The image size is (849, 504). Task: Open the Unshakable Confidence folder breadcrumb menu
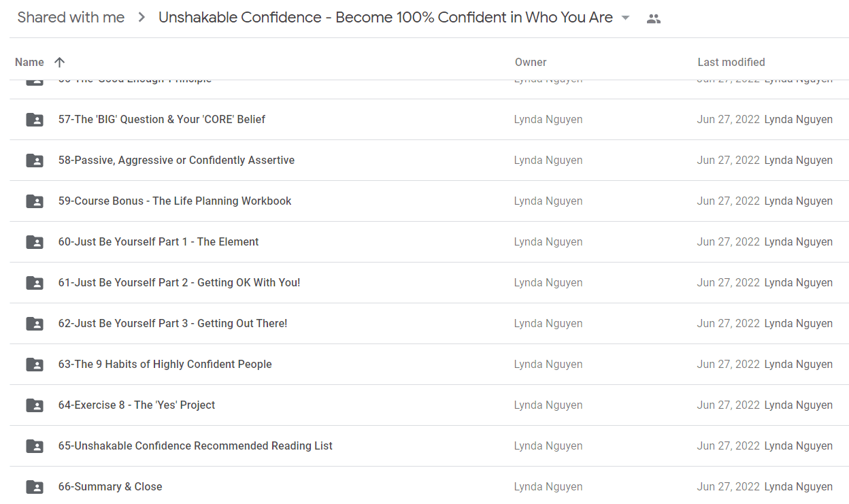tap(395, 18)
